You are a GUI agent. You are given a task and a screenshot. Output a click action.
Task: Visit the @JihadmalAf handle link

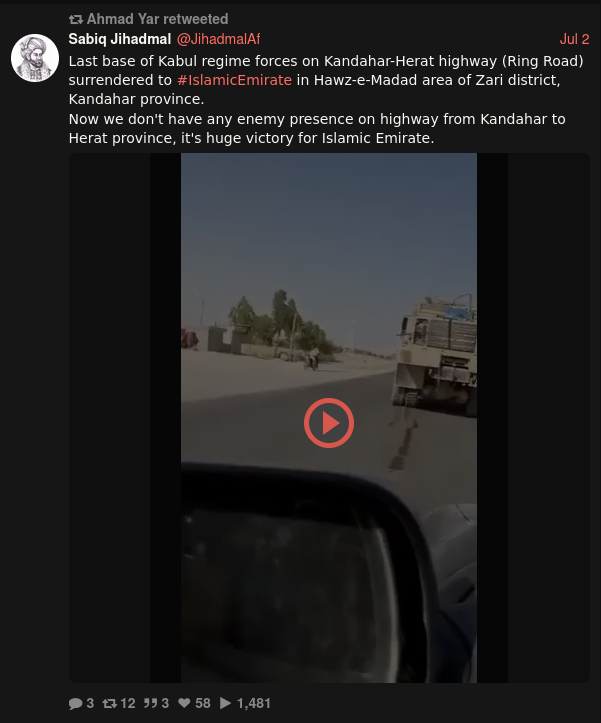pos(218,39)
